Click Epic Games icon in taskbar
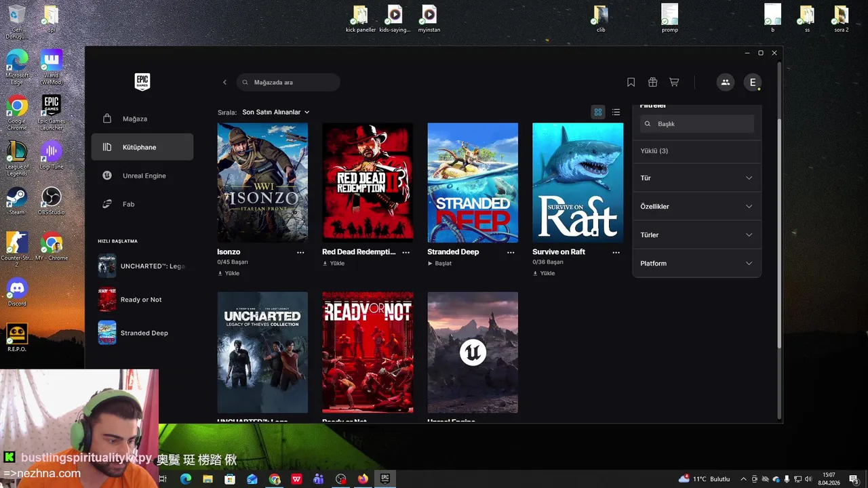The width and height of the screenshot is (868, 488). [384, 479]
